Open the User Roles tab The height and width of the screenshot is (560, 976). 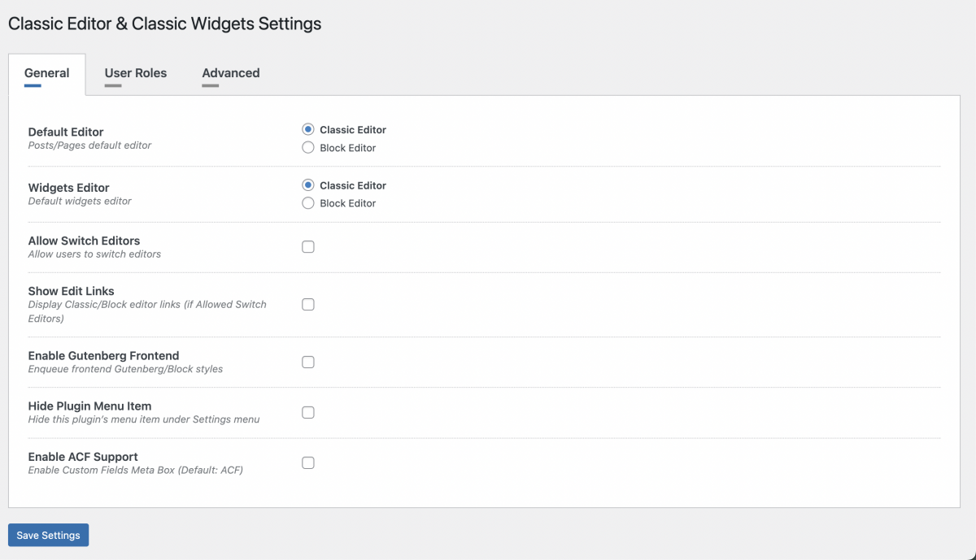coord(136,74)
